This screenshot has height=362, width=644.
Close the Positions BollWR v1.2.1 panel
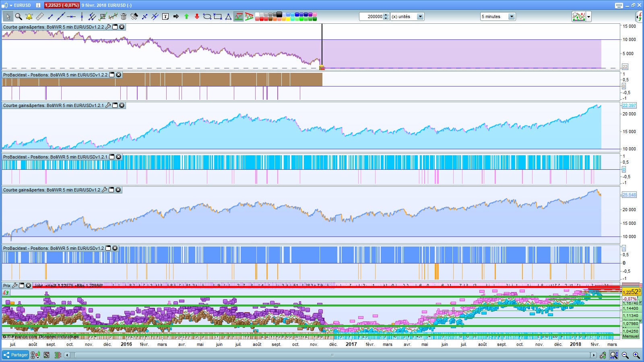(x=119, y=157)
